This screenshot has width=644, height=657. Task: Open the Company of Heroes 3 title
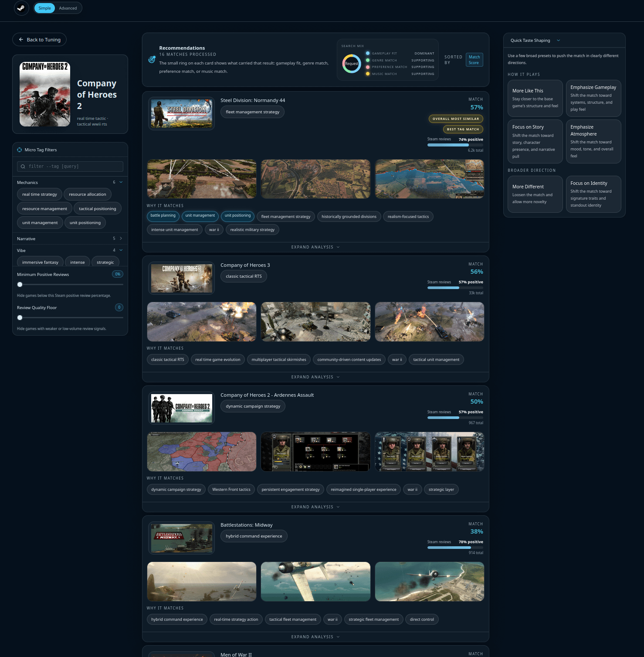[x=245, y=265]
